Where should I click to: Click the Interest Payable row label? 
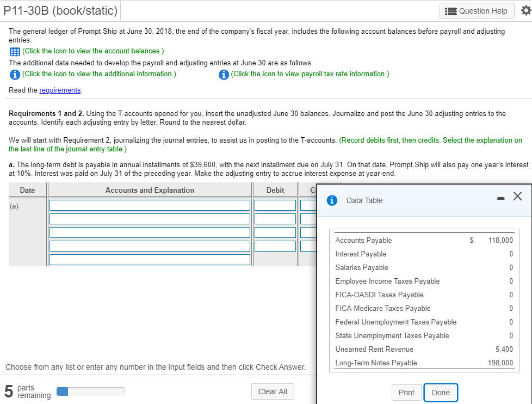pyautogui.click(x=361, y=254)
